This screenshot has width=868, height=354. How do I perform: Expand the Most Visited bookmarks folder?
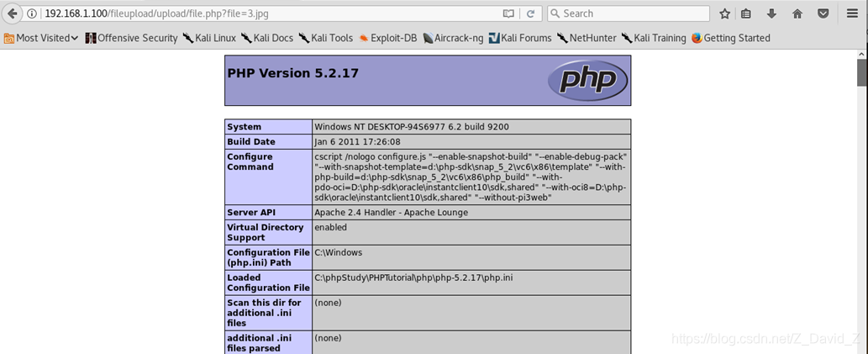41,38
